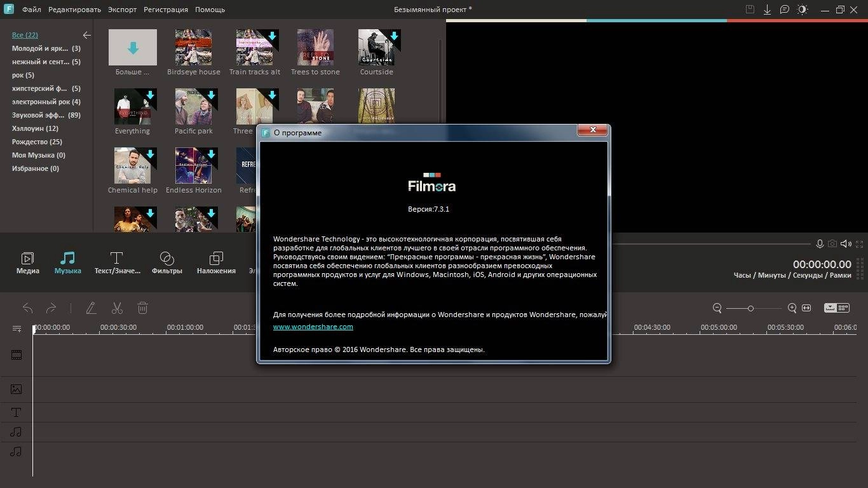Image resolution: width=868 pixels, height=488 pixels.
Task: Select the Хэллоуин (12) category
Action: coord(35,128)
